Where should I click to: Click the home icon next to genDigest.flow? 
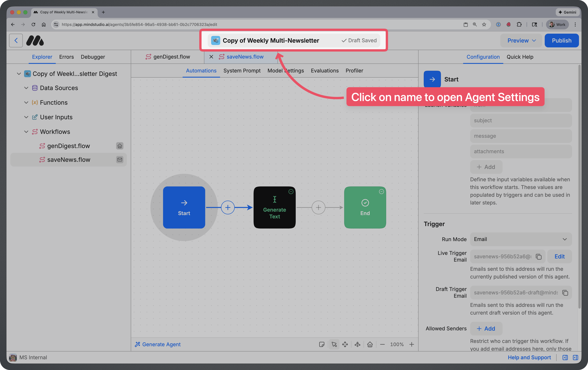coord(120,146)
